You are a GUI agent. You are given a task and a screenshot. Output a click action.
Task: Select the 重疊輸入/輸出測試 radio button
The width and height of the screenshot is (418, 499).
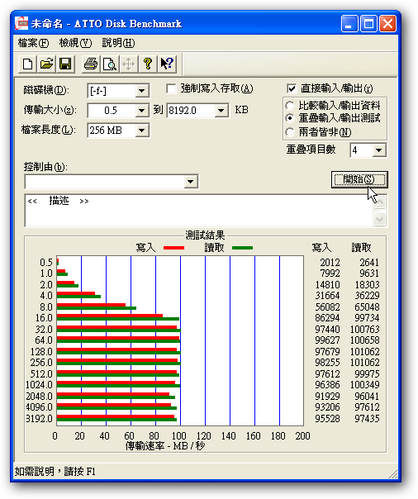pos(290,118)
